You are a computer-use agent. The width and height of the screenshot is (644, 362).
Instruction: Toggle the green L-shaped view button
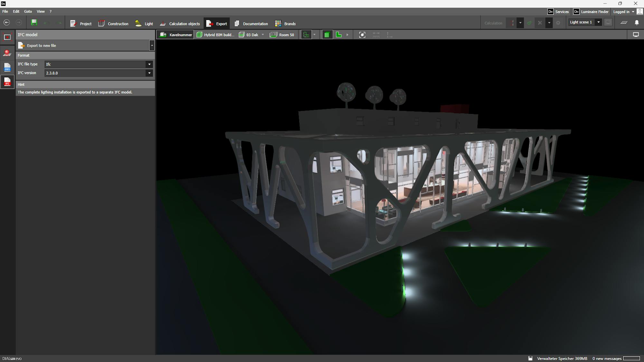tap(339, 35)
